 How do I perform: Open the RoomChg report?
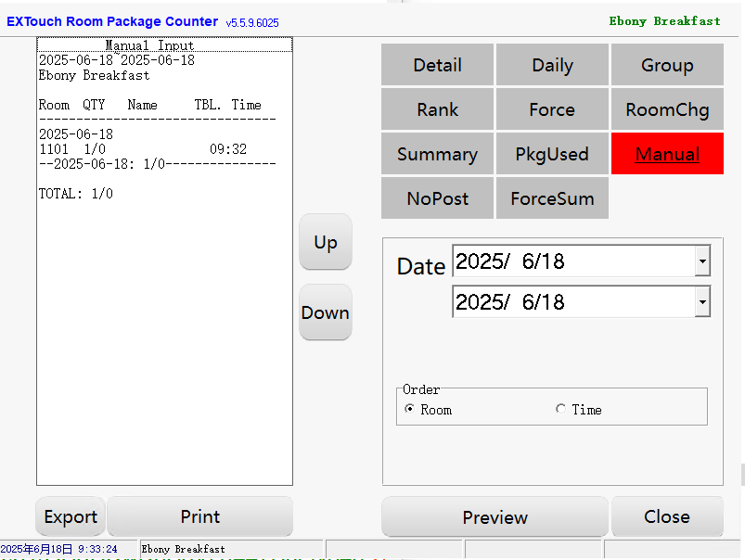pos(666,109)
